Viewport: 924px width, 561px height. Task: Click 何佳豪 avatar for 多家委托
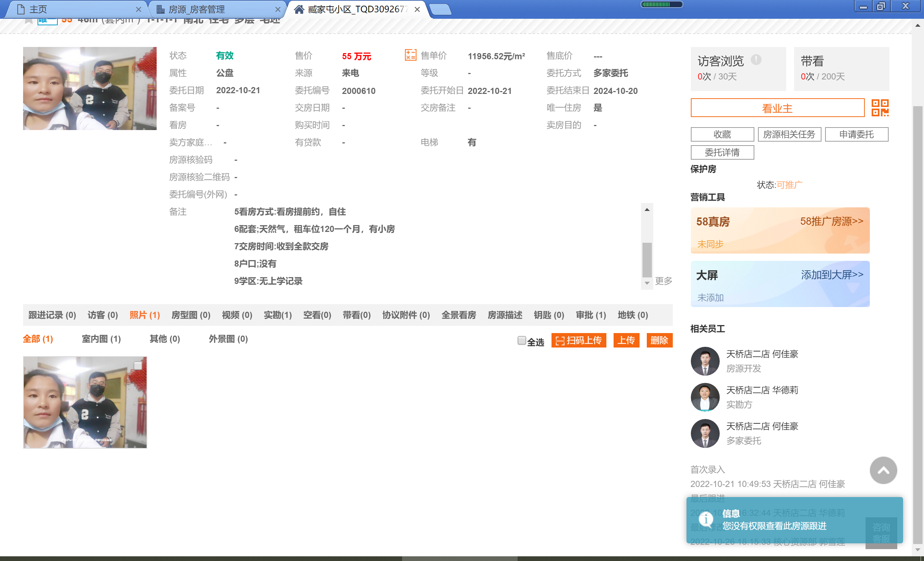pos(705,433)
